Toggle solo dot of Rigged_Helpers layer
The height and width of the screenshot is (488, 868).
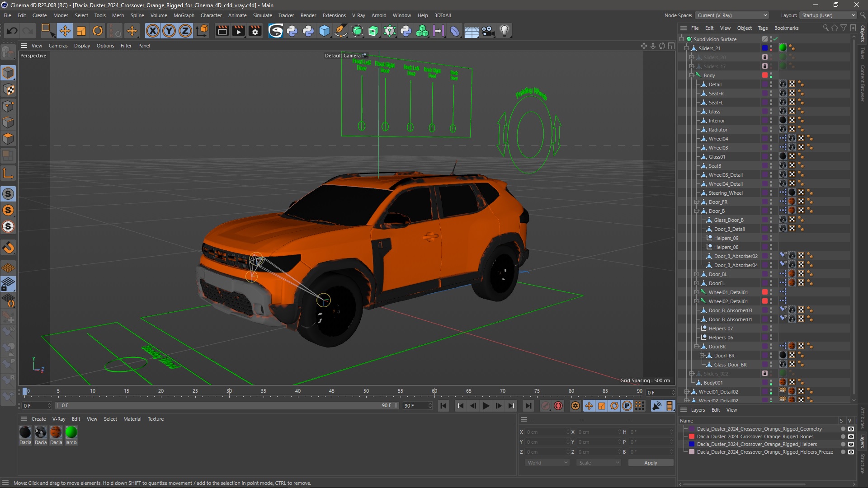[843, 444]
